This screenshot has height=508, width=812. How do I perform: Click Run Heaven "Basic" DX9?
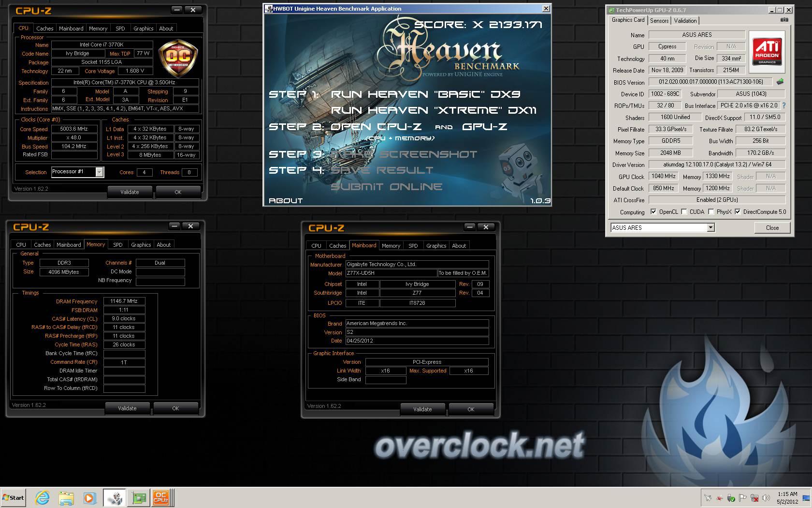[425, 94]
